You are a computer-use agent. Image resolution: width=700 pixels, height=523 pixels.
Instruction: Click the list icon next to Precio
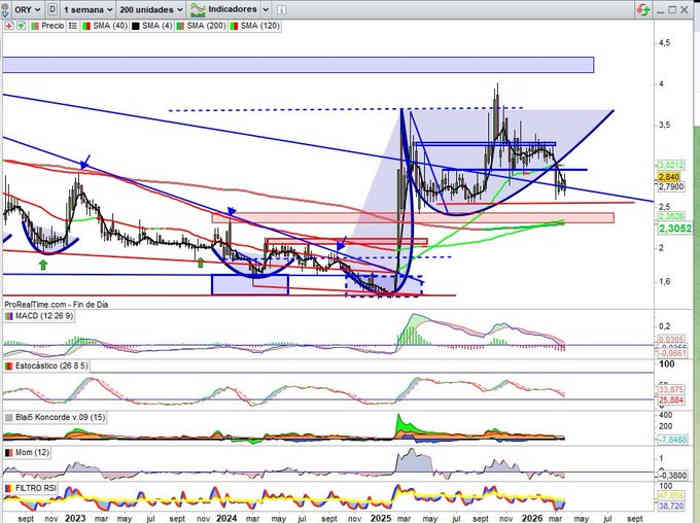70,25
